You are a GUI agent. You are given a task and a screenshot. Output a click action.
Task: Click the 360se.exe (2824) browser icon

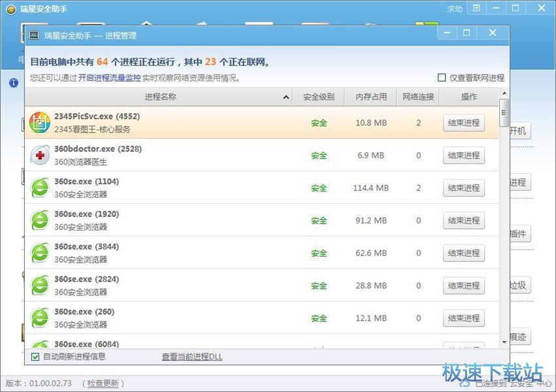40,286
